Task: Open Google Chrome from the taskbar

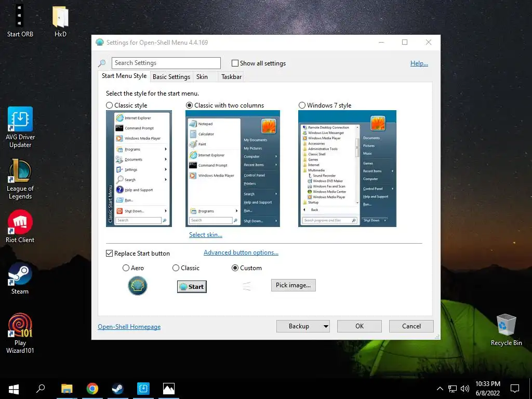Action: (92, 389)
